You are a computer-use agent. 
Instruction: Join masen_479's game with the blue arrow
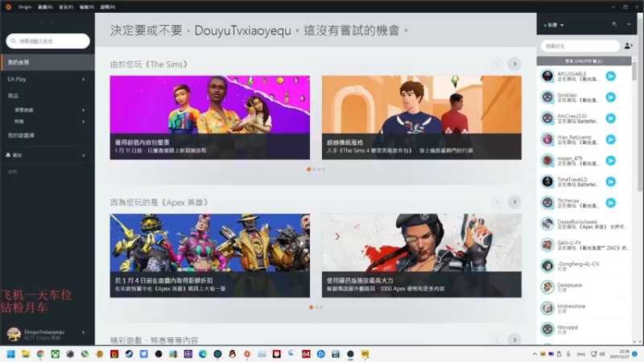(611, 160)
